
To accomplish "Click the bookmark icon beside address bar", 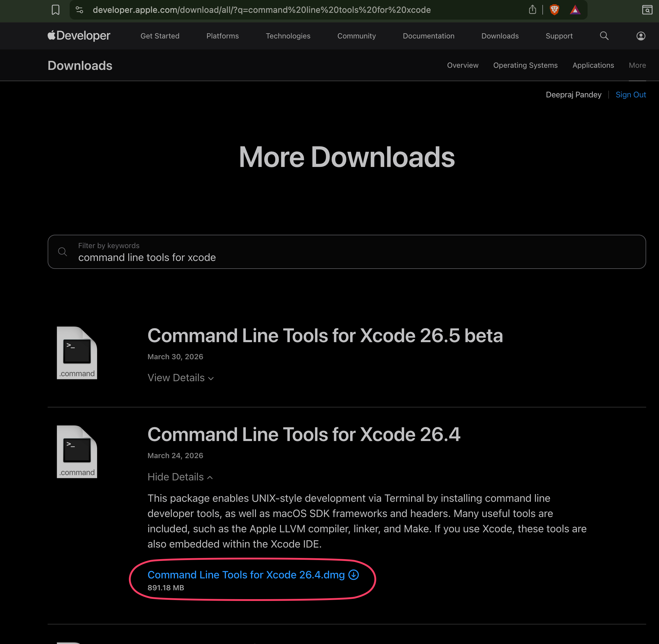I will pyautogui.click(x=56, y=10).
